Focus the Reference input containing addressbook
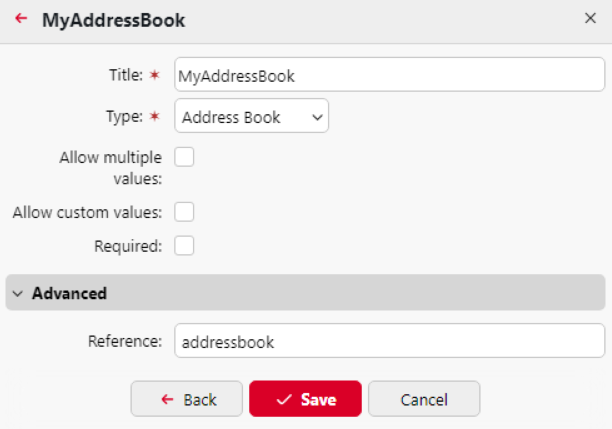 pos(389,341)
